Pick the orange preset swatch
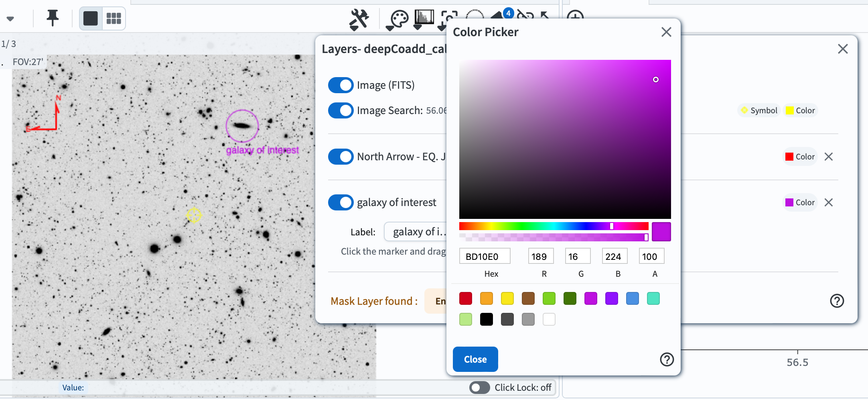868x400 pixels. (x=486, y=298)
